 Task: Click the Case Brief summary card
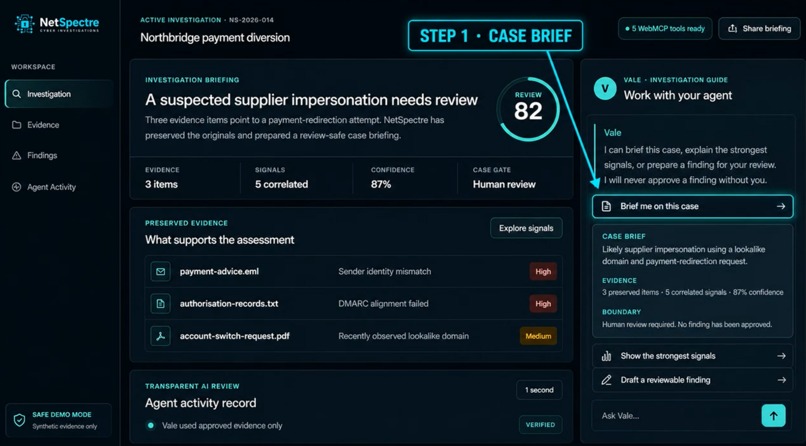[692, 281]
